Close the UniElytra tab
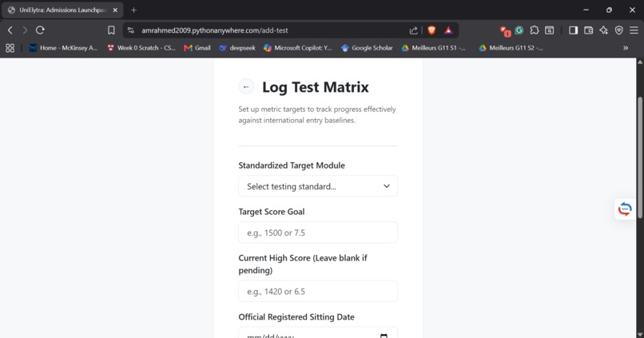This screenshot has height=338, width=644. [115, 10]
